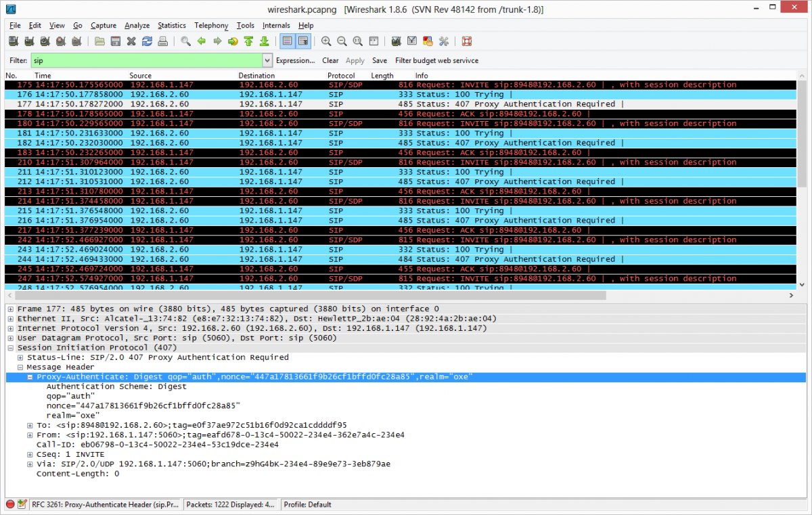The height and width of the screenshot is (515, 812).
Task: Select the realm="oxe" line
Action: click(72, 416)
